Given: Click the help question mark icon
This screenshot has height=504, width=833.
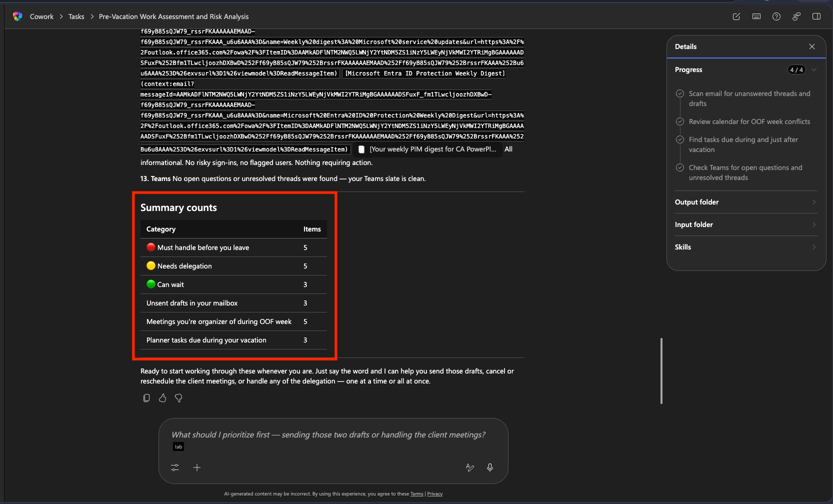Looking at the screenshot, I should pos(776,16).
